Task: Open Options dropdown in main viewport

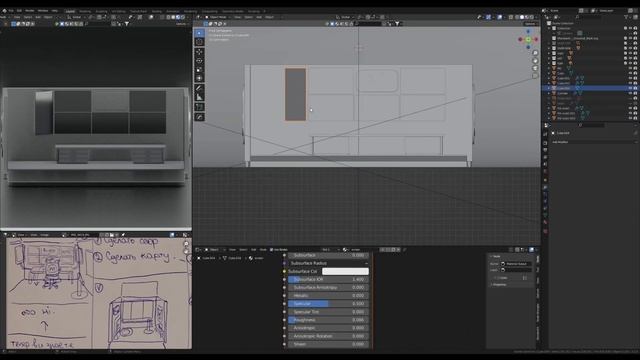Action: pyautogui.click(x=530, y=24)
